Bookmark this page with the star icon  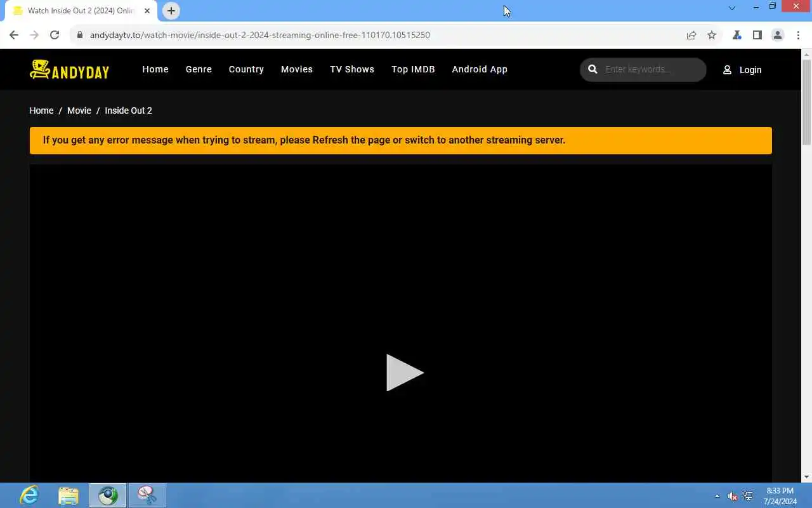(x=712, y=35)
